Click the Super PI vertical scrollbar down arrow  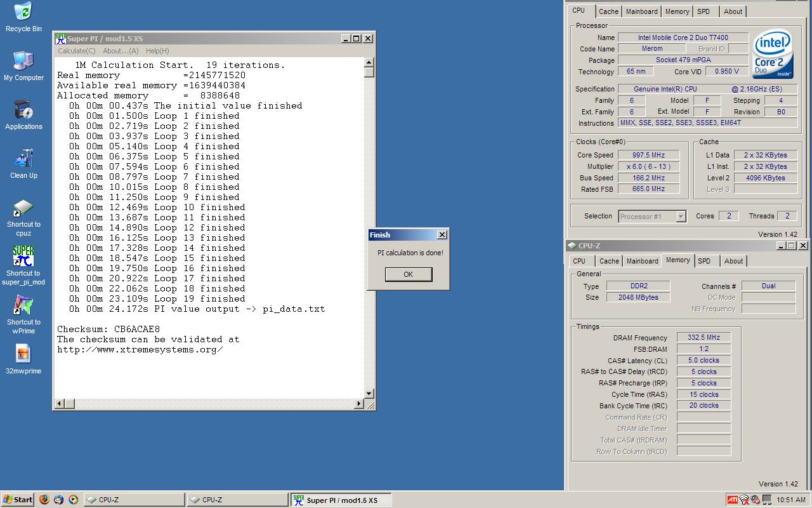coord(369,394)
